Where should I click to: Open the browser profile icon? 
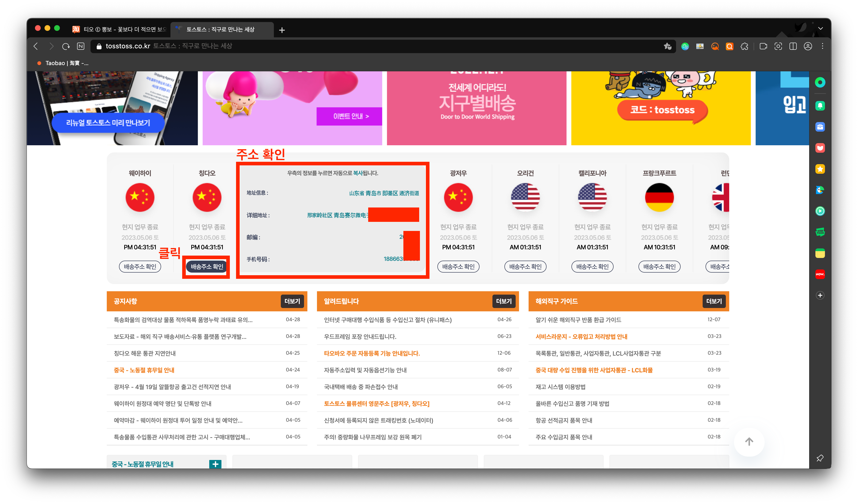tap(808, 46)
